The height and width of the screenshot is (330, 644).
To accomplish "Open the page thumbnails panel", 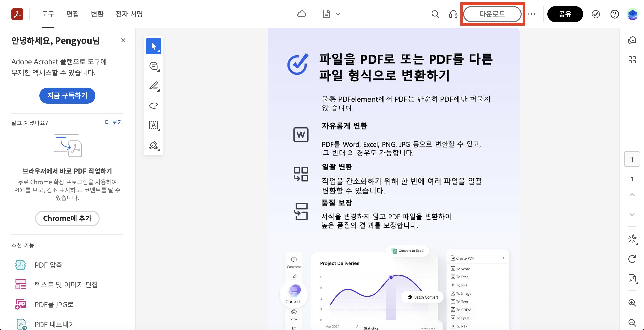I will tap(632, 60).
